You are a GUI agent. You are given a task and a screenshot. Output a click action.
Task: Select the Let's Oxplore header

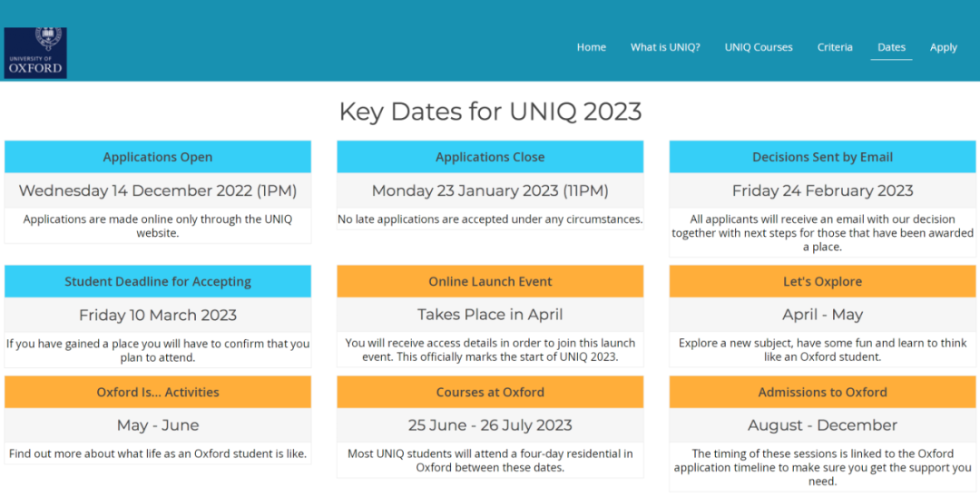[822, 281]
